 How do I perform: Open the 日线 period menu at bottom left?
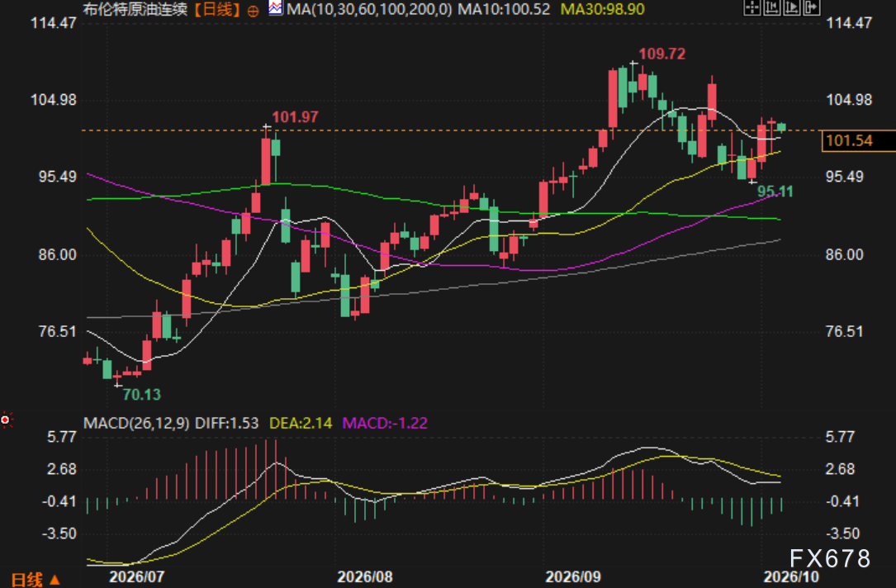(x=27, y=580)
